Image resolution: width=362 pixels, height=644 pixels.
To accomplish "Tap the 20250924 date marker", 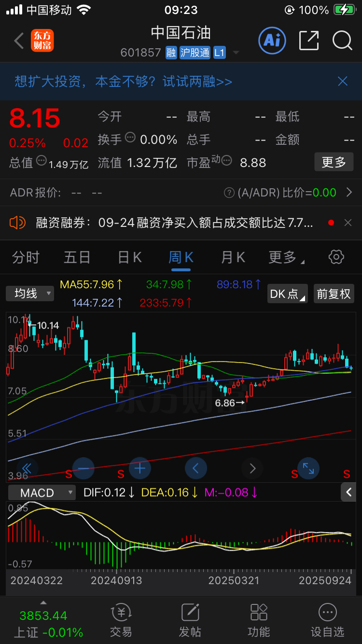I will (x=325, y=580).
